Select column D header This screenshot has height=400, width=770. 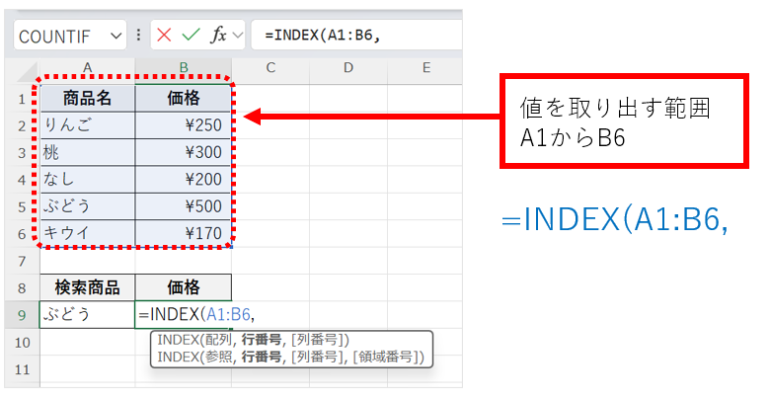348,68
